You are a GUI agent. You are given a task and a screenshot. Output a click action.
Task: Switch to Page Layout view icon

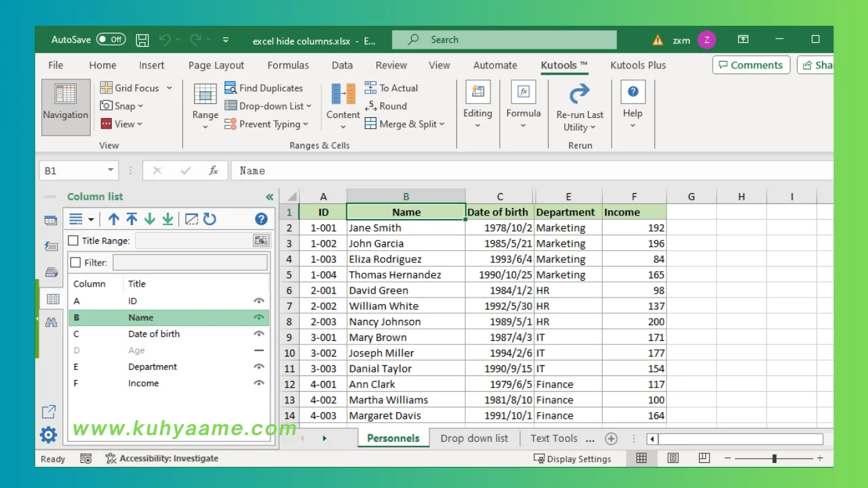(x=673, y=458)
